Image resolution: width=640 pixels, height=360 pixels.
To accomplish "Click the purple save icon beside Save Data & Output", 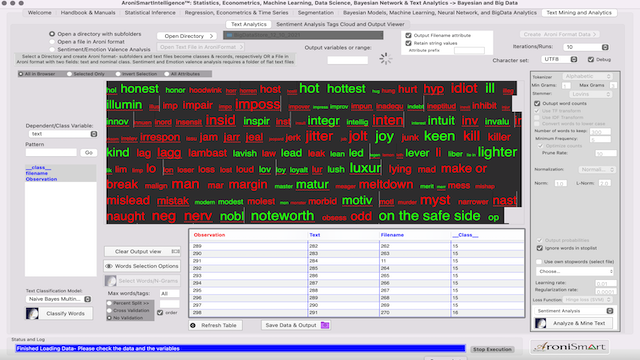I will pos(325,325).
